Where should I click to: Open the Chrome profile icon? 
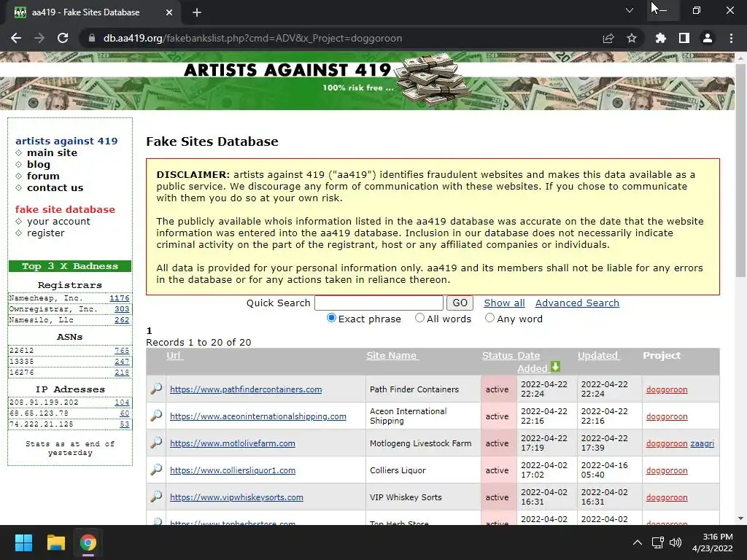(708, 38)
